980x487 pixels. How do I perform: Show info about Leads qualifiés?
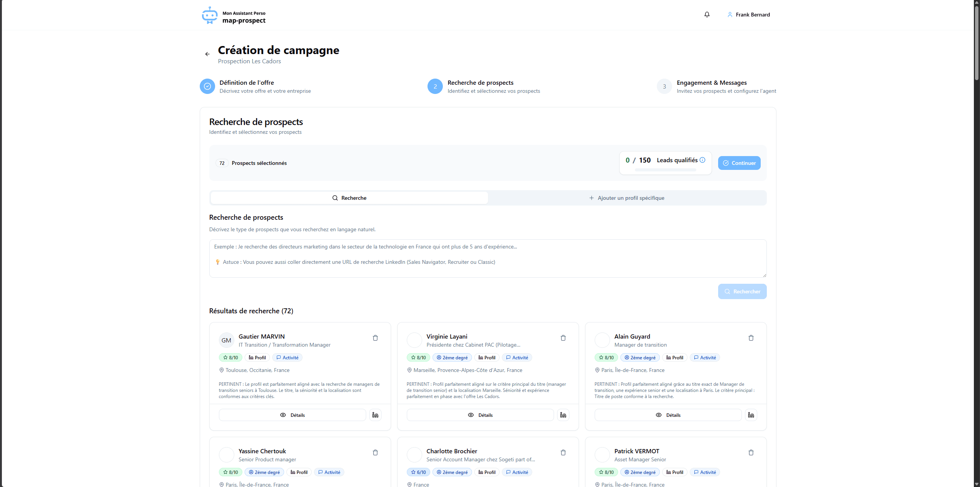coord(702,160)
